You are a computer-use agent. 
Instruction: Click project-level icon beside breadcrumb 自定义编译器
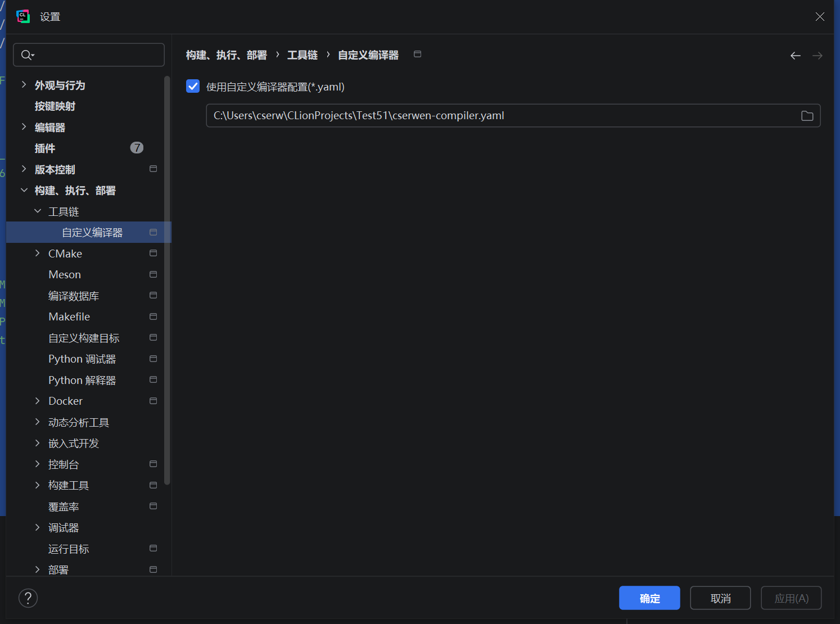point(417,55)
